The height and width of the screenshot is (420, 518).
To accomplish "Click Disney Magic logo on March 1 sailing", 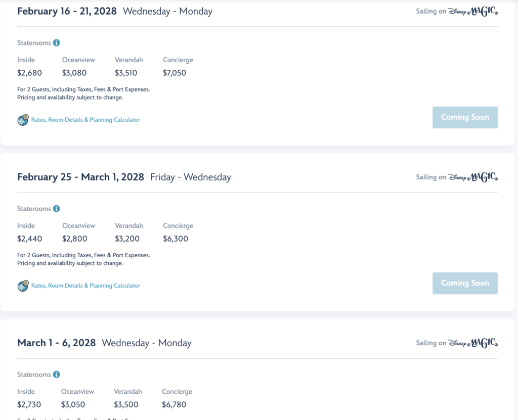I will [473, 343].
